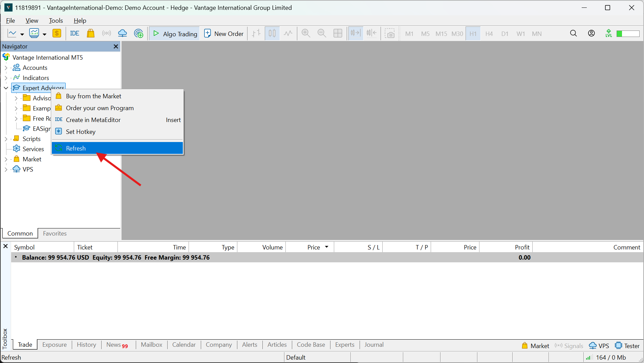Choose Set Hotkey in the context menu
Image resolution: width=644 pixels, height=363 pixels.
(x=117, y=132)
